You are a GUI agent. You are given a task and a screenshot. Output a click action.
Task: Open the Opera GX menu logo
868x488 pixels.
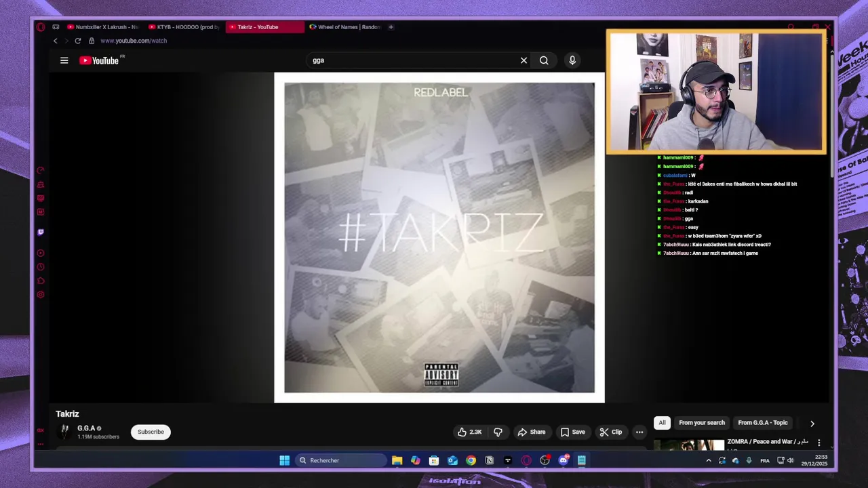coord(41,27)
